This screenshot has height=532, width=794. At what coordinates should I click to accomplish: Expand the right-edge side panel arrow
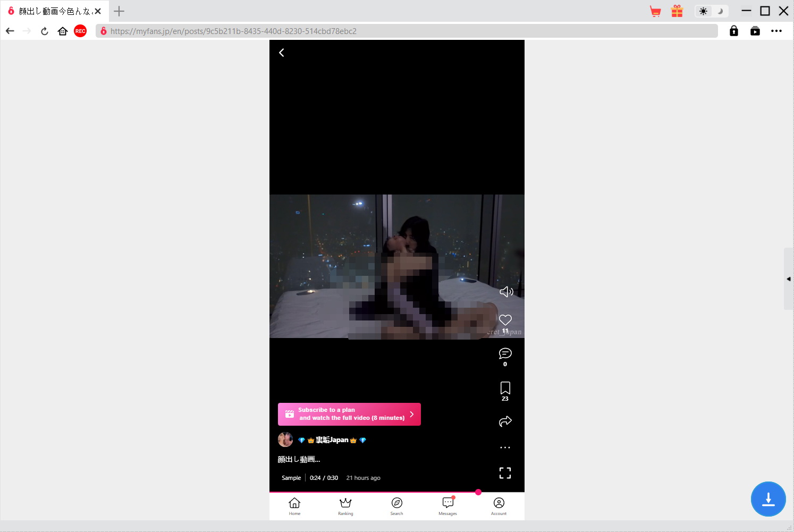pyautogui.click(x=789, y=278)
